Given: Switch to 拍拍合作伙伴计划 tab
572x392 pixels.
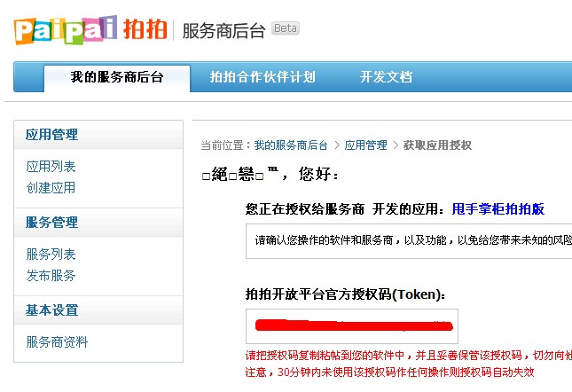Looking at the screenshot, I should 262,77.
